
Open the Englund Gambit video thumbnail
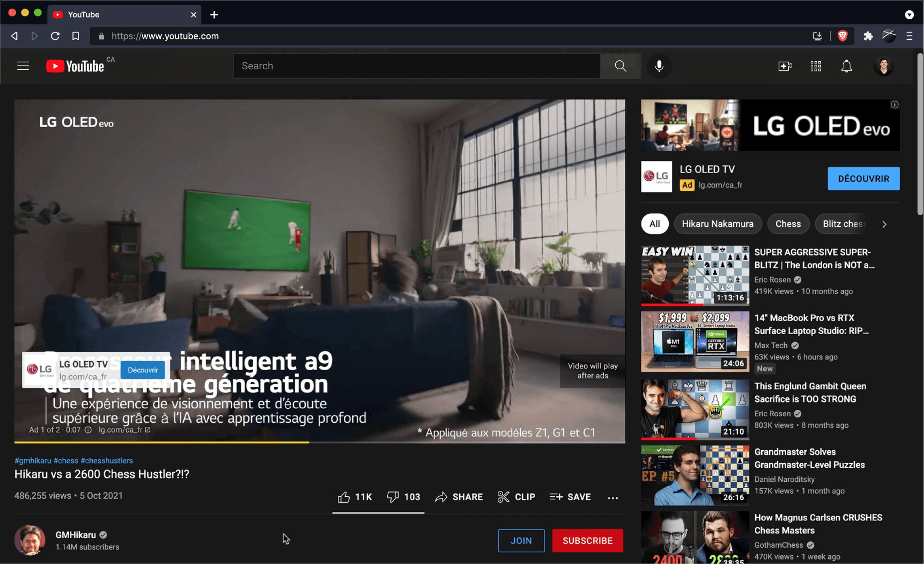(695, 409)
